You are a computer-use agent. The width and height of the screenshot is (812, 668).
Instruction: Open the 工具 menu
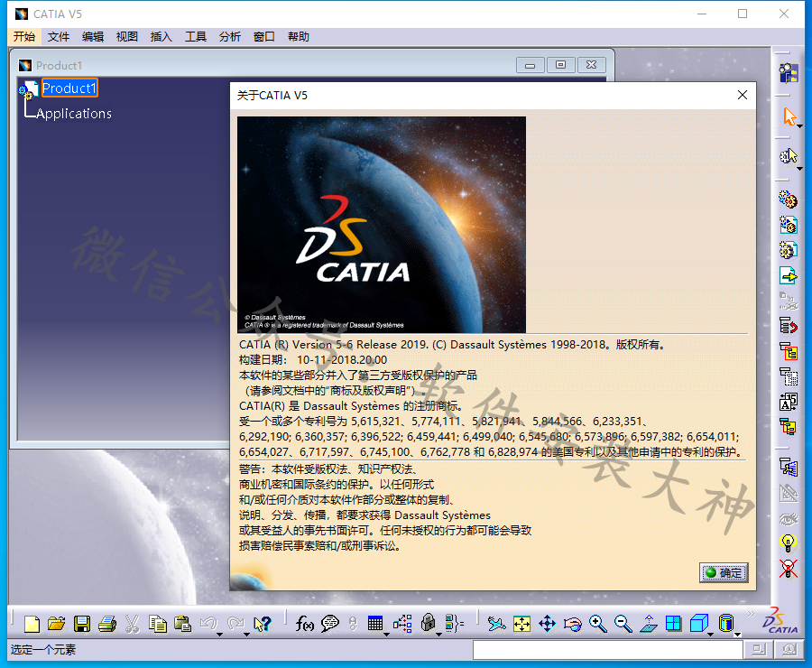(196, 36)
